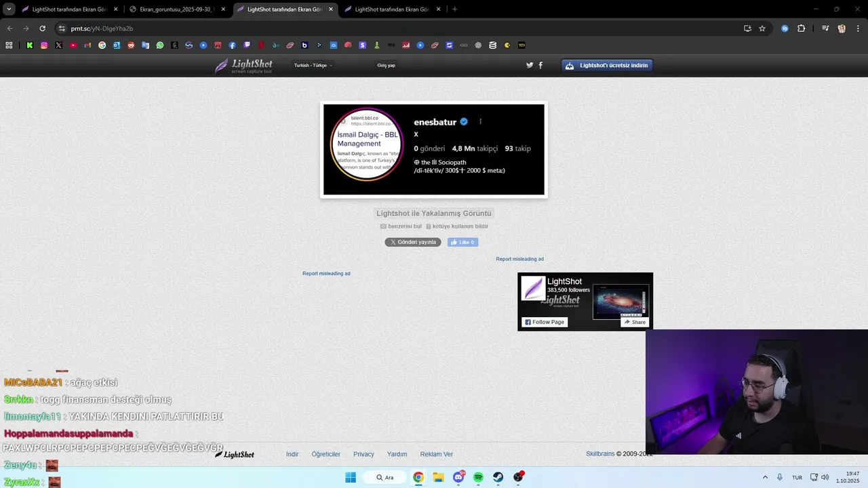Click the benzerini bul link
Image resolution: width=868 pixels, height=488 pixels.
pos(401,226)
